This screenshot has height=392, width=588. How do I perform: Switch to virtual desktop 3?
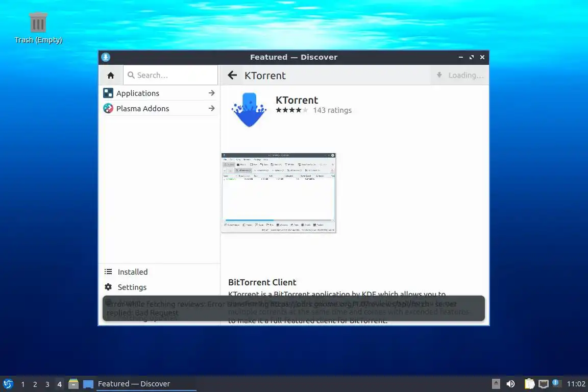(x=47, y=384)
